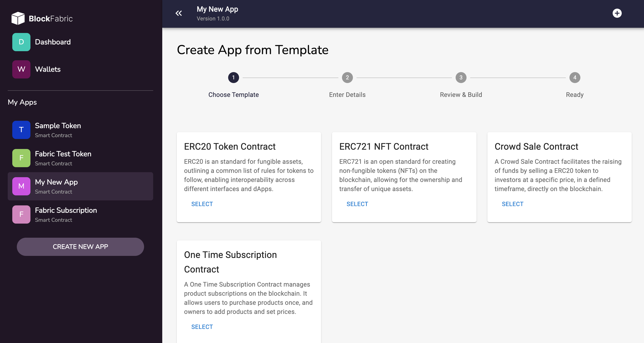The width and height of the screenshot is (644, 343).
Task: Select the ERC20 Token Contract template
Action: click(202, 204)
